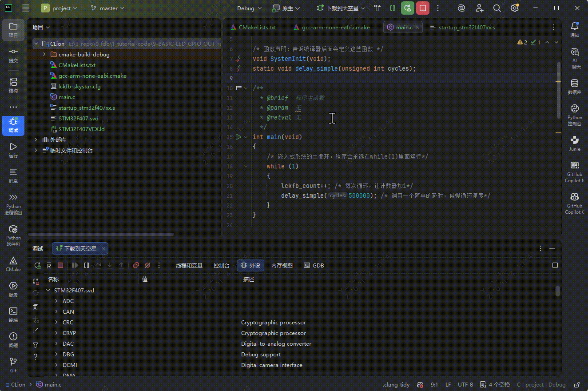Toggle read-only lock icon in status bar

[x=577, y=385]
